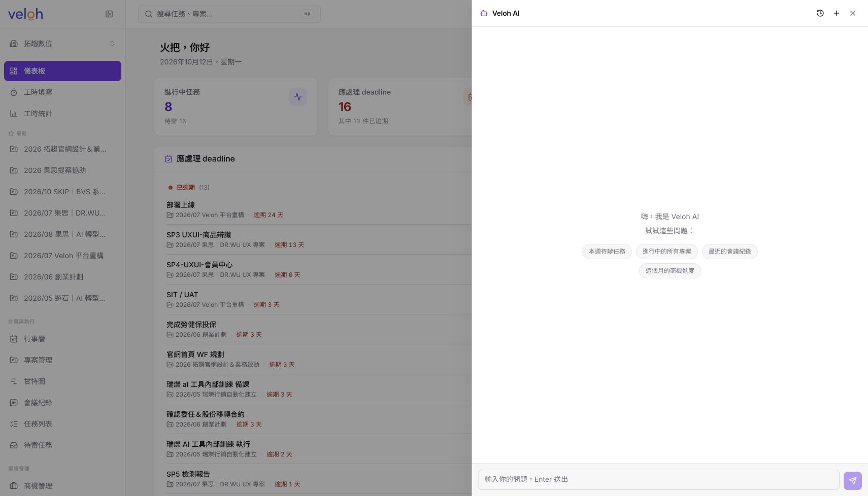Click the activity icon in 進行中任務 card
Image resolution: width=868 pixels, height=496 pixels.
click(x=298, y=97)
